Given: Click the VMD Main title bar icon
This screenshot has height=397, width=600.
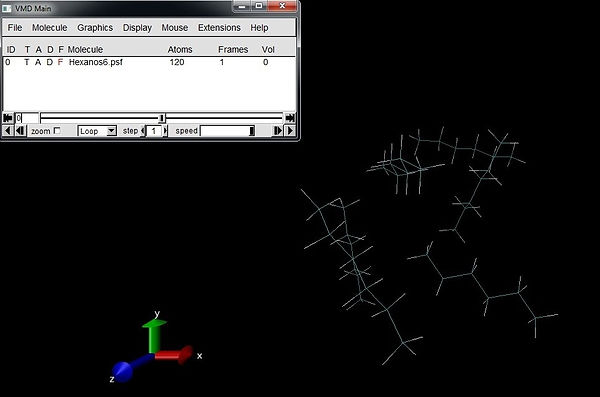Looking at the screenshot, I should click(x=7, y=8).
